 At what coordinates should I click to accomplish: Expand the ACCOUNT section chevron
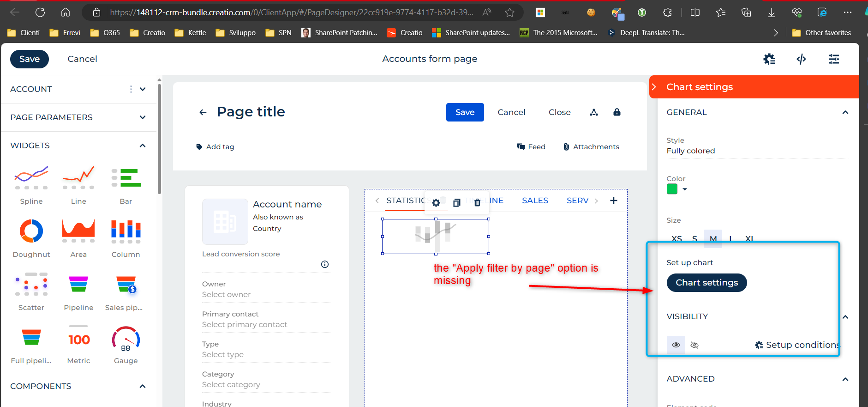[143, 89]
